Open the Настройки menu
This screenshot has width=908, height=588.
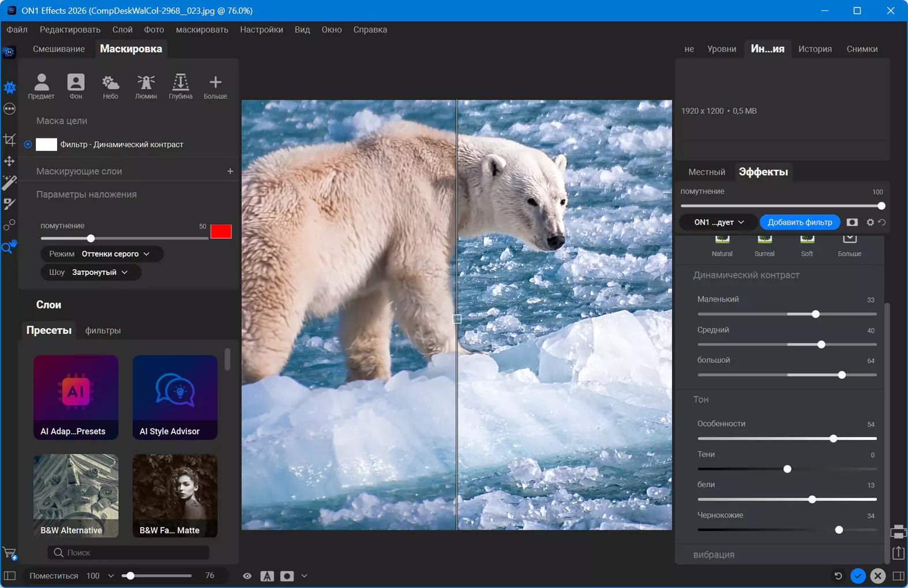coord(261,30)
